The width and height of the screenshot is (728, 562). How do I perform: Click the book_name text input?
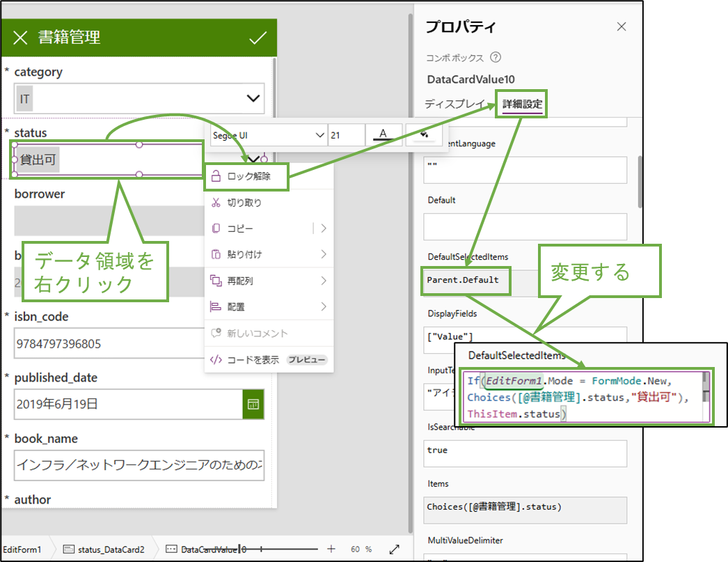(139, 465)
